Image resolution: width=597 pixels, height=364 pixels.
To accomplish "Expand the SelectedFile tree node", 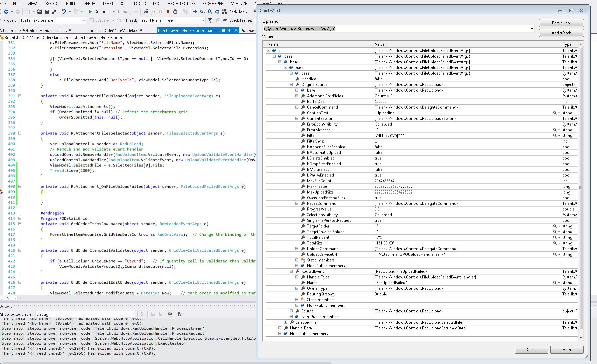I will (x=285, y=322).
